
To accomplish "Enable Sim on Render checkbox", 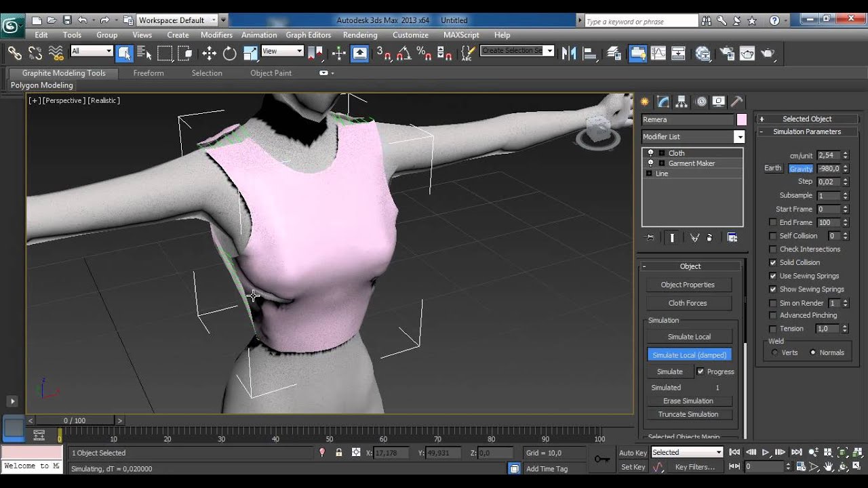I will click(x=772, y=303).
